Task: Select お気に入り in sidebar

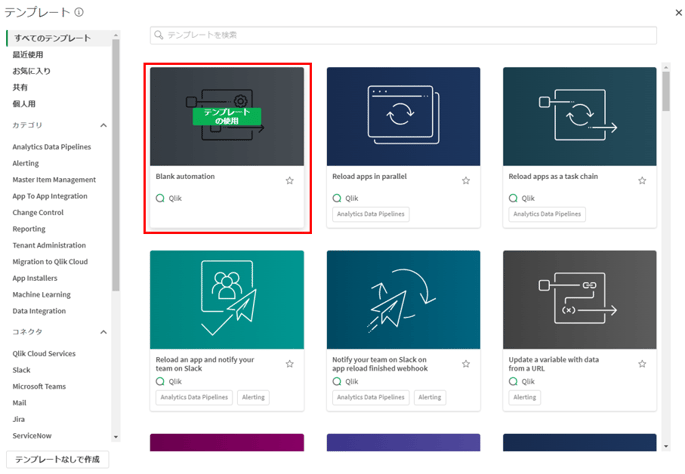Action: tap(31, 71)
